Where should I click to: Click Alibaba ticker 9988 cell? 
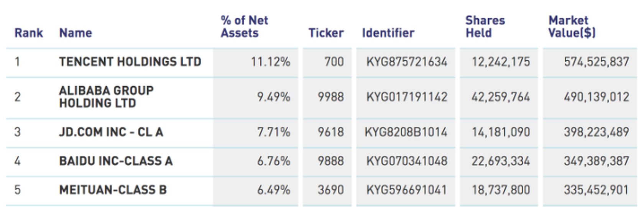330,97
